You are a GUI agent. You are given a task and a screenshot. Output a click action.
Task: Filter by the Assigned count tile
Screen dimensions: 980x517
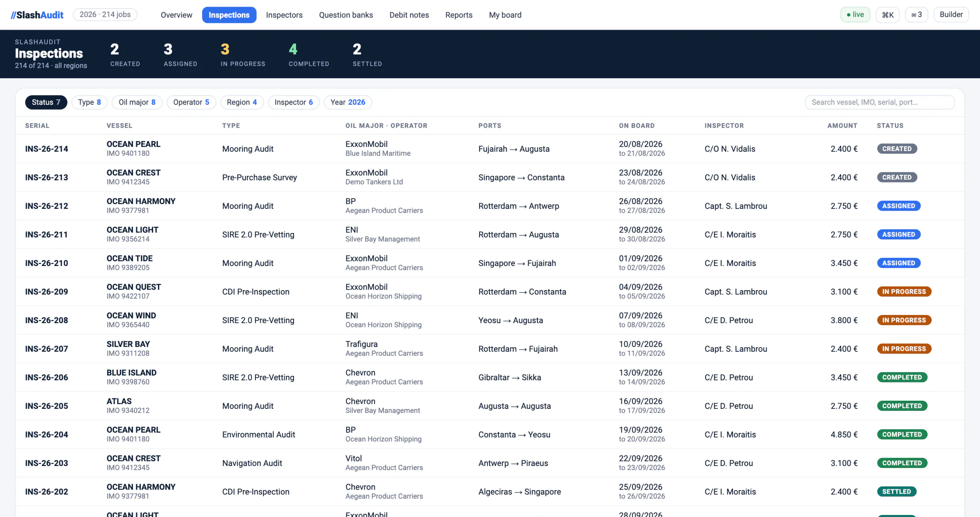click(x=180, y=54)
